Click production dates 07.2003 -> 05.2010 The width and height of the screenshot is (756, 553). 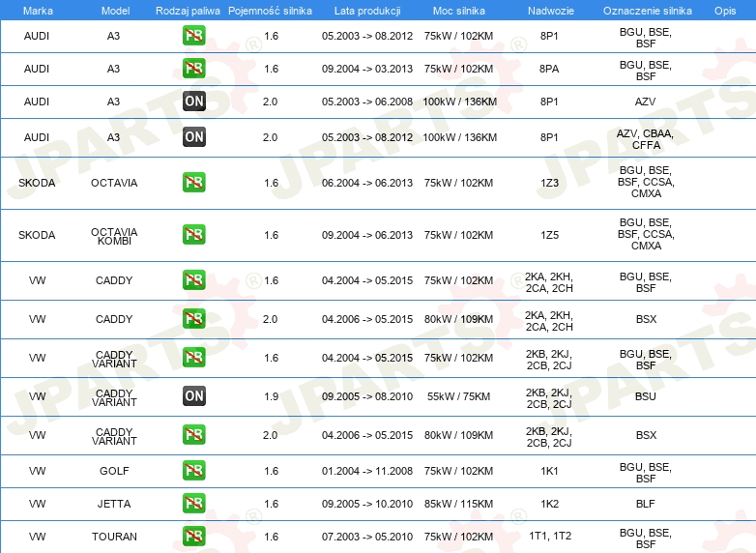point(367,537)
